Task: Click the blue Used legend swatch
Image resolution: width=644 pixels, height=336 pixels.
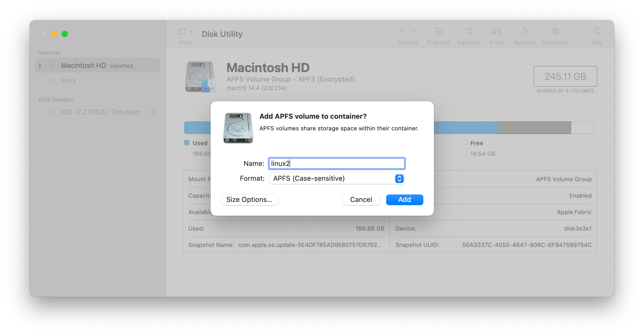Action: [187, 143]
